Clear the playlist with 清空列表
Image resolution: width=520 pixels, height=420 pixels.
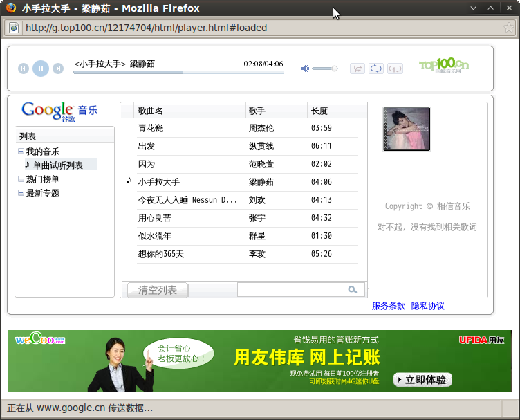click(x=158, y=290)
